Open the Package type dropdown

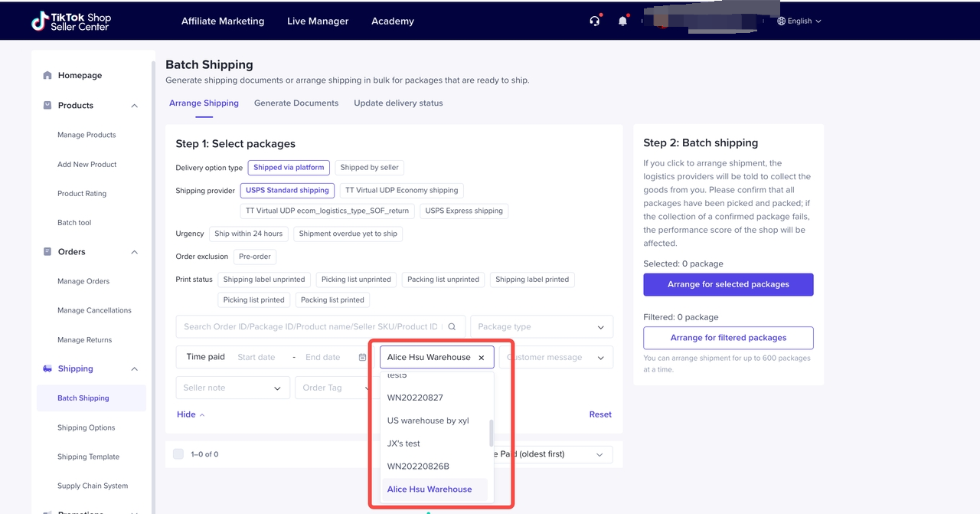541,326
